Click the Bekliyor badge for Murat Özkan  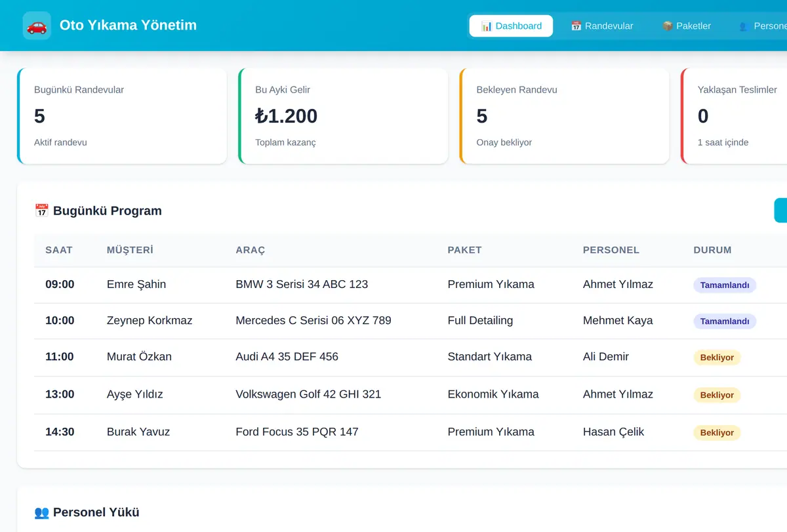point(717,358)
